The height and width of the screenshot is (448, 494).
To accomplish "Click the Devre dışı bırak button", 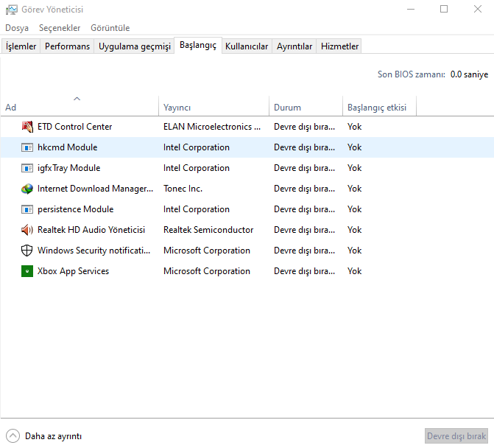I will point(456,436).
